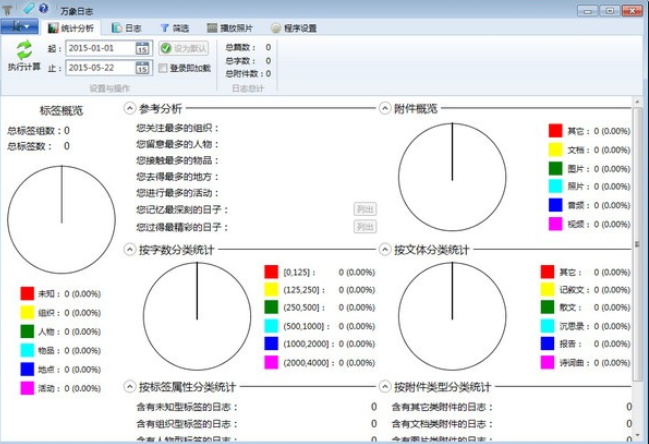
Task: Click the yellow 记叙文 genre swatch
Action: 547,290
